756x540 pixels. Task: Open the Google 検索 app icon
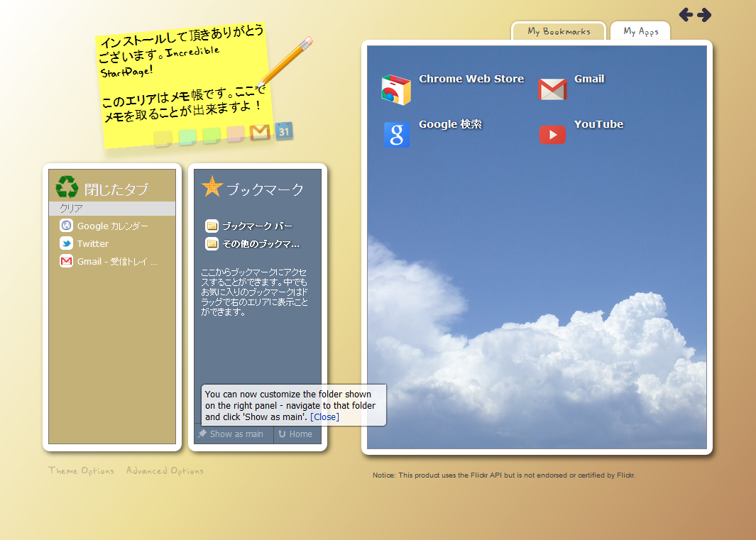pyautogui.click(x=396, y=135)
